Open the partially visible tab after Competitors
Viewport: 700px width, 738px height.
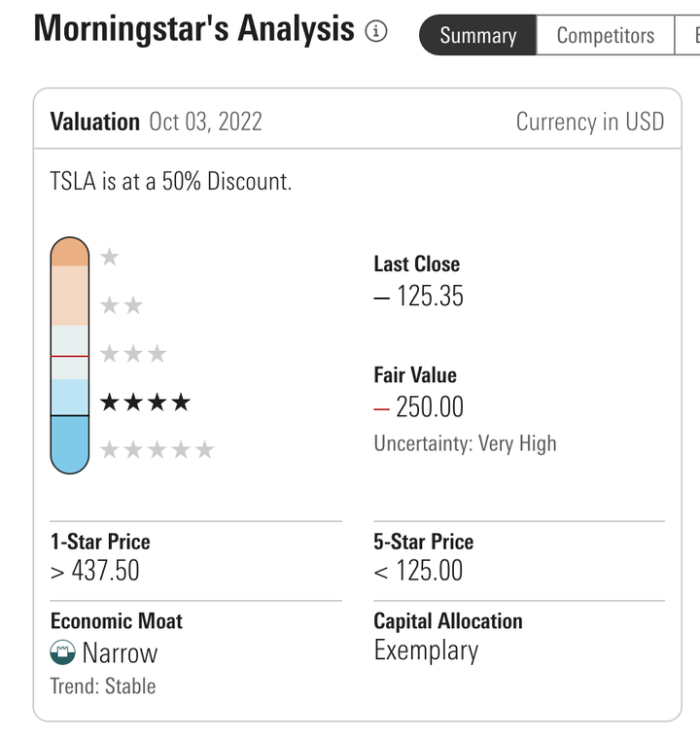click(687, 35)
